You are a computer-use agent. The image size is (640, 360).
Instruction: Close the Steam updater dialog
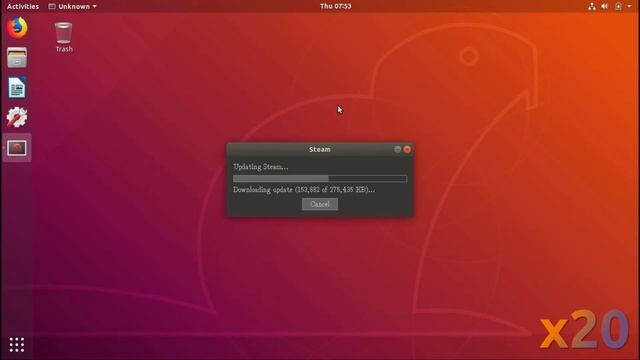(x=407, y=149)
